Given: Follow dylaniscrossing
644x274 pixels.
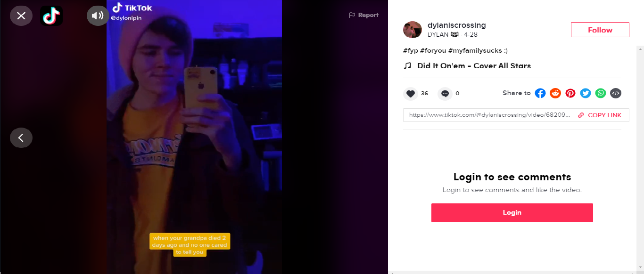Looking at the screenshot, I should tap(600, 30).
